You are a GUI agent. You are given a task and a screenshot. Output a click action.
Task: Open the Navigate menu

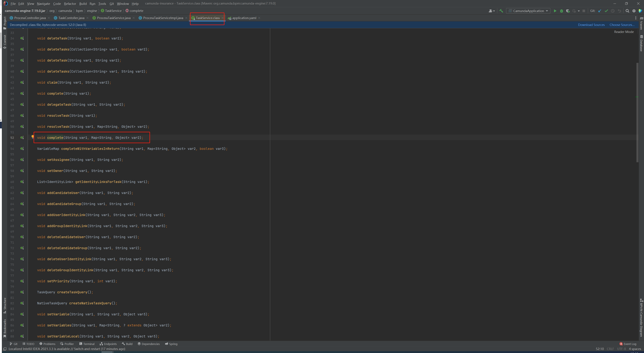coord(43,4)
